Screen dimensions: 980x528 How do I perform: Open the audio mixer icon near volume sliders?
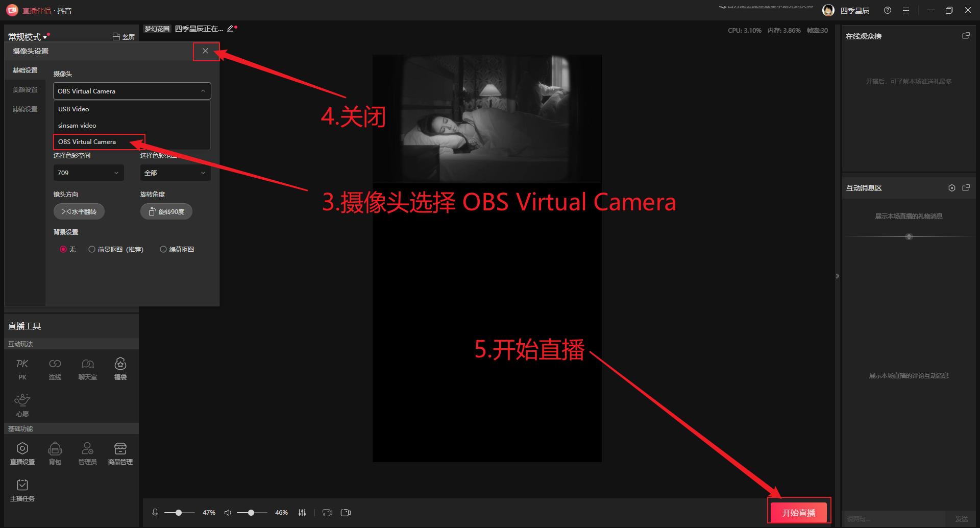tap(302, 512)
